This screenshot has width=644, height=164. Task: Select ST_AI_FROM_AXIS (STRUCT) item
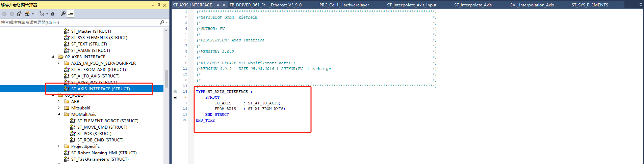[x=98, y=69]
